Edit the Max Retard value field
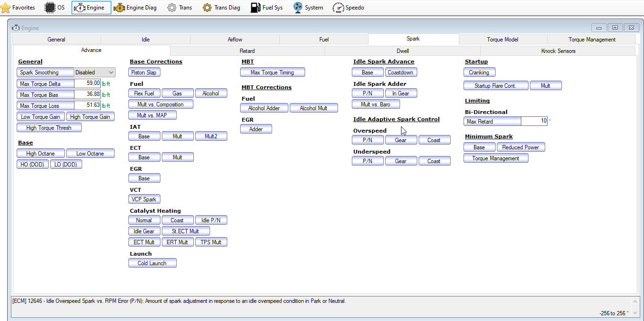The width and height of the screenshot is (644, 321). click(x=534, y=121)
